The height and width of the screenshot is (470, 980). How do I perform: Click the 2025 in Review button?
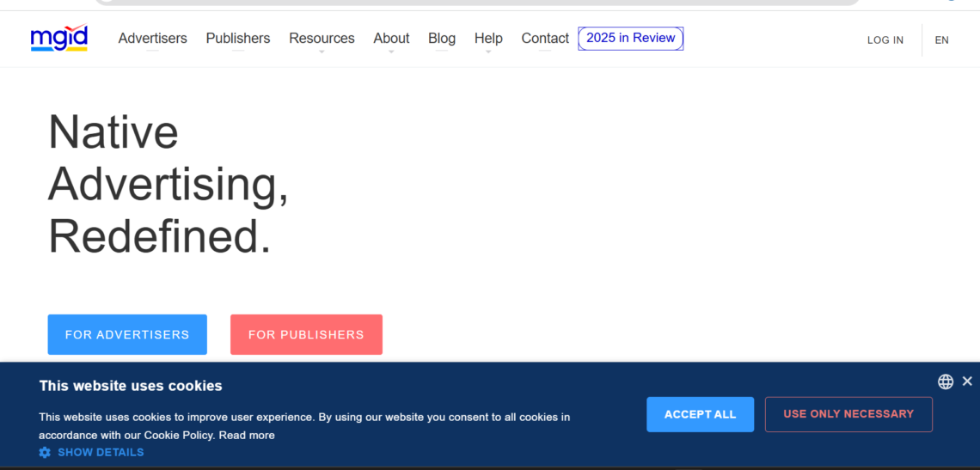[x=630, y=39]
